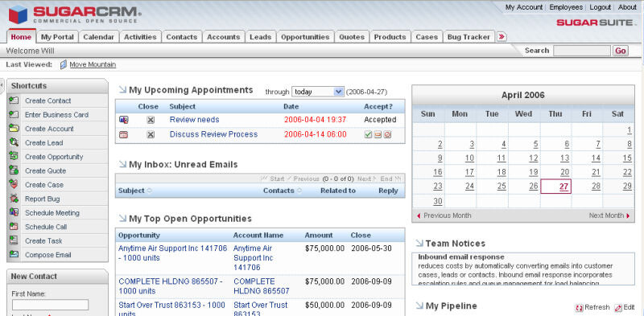Mark Discuss Review Process as tentative
The height and width of the screenshot is (316, 644).
point(378,134)
